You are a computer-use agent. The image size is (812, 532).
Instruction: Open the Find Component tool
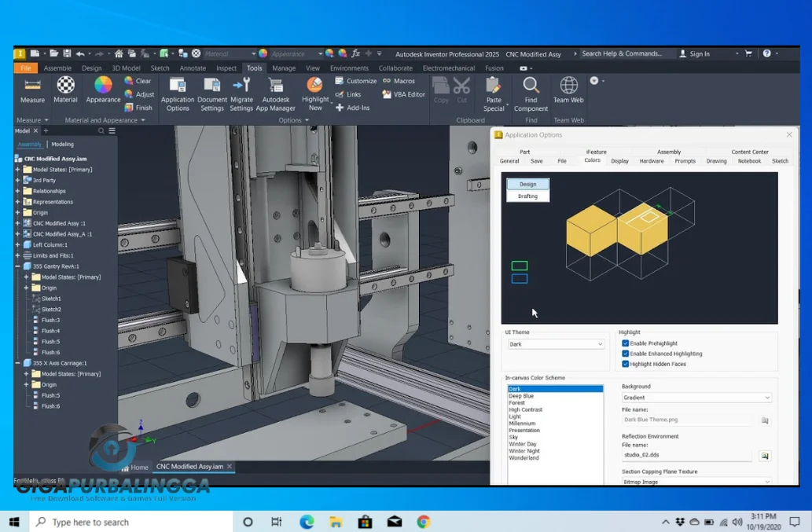coord(531,93)
